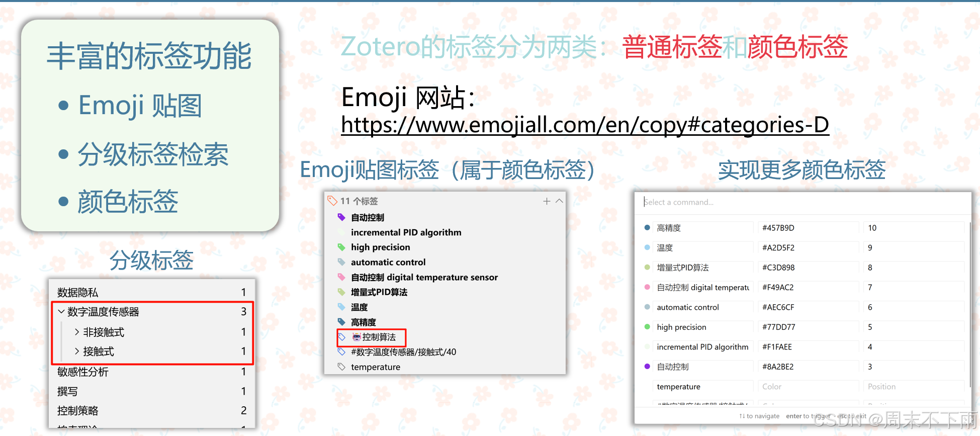Viewport: 980px width, 436px height.
Task: Click pink color dot beside 自动控制 digital temperatu
Action: tap(647, 287)
